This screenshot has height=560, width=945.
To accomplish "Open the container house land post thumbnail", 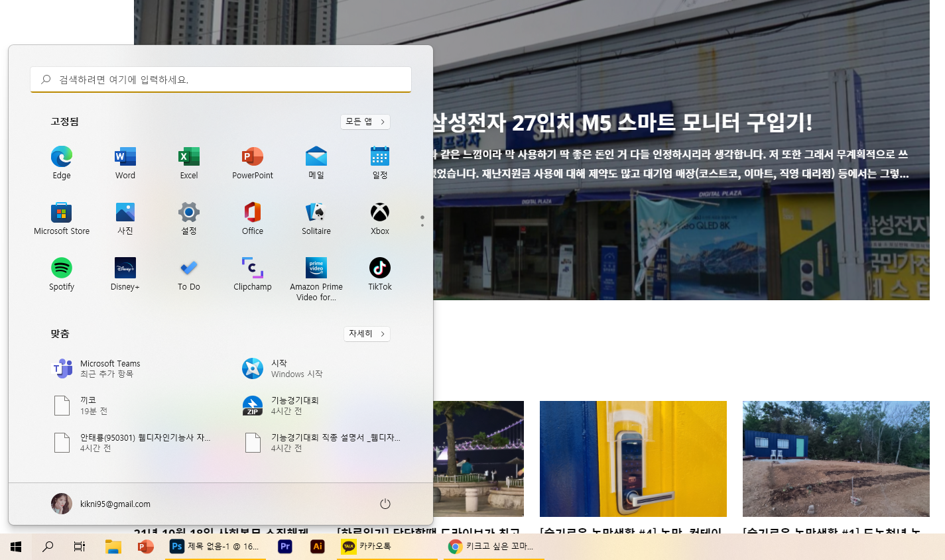I will tap(836, 459).
